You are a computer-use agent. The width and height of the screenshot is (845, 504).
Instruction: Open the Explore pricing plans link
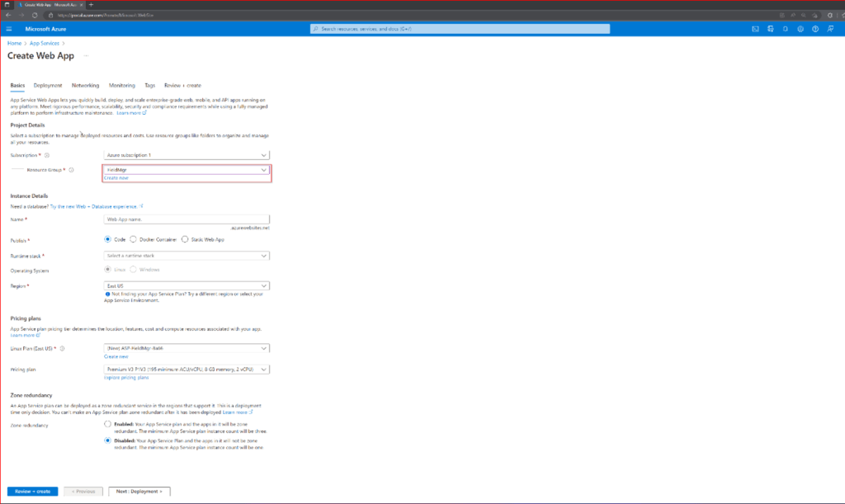pyautogui.click(x=126, y=378)
